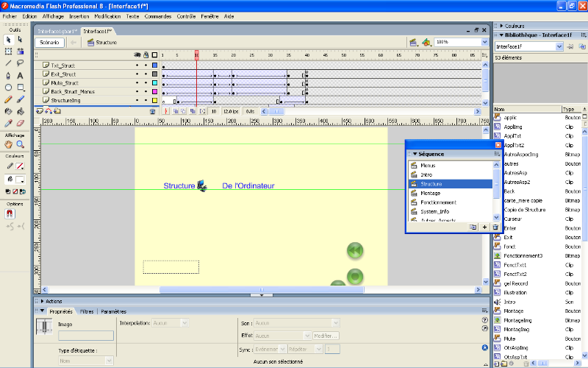Switch to the Filtres tab
588x368 pixels.
(87, 311)
